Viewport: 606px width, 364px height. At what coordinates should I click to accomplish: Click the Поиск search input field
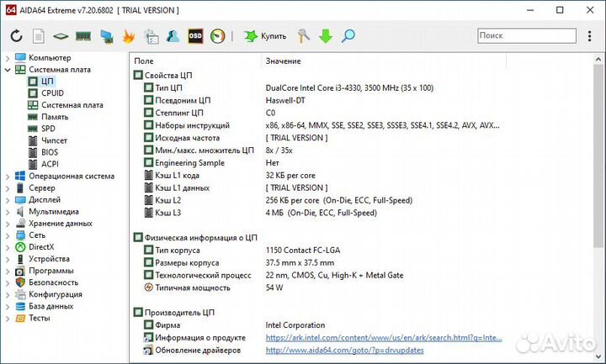pos(524,35)
